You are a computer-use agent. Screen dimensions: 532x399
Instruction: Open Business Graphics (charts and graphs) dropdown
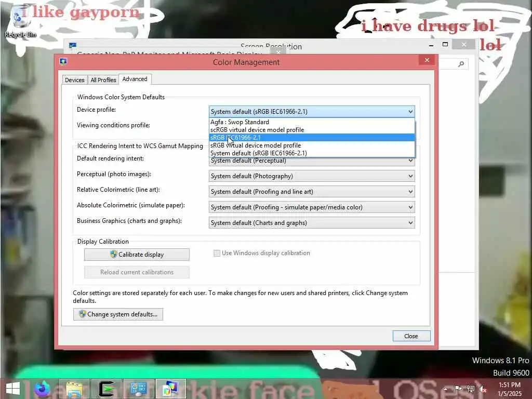tap(312, 223)
